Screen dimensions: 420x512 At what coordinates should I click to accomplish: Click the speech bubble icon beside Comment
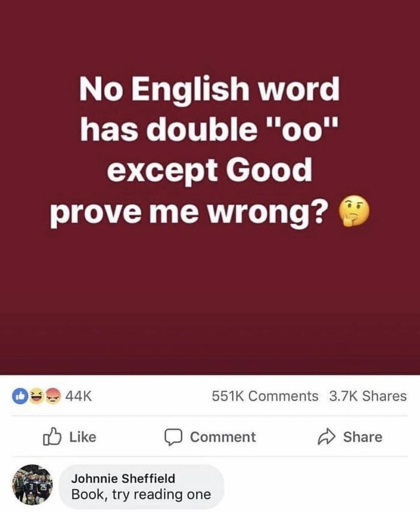coord(174,437)
